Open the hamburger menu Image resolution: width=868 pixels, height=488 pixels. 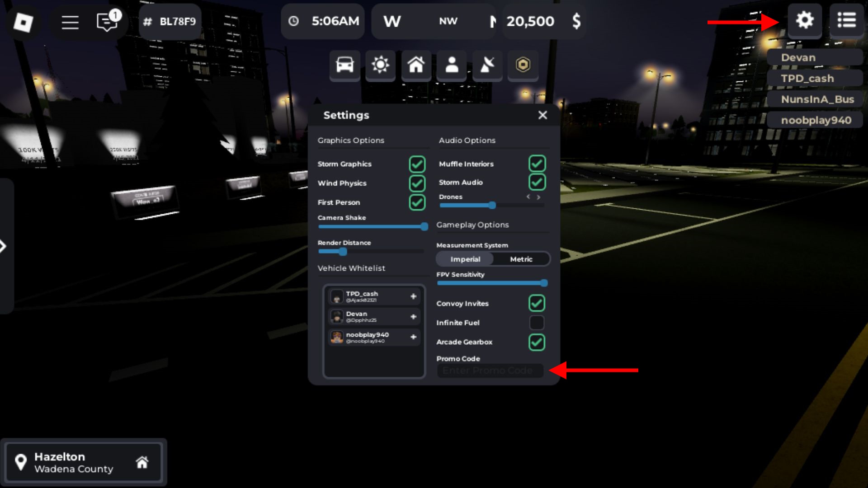point(70,22)
